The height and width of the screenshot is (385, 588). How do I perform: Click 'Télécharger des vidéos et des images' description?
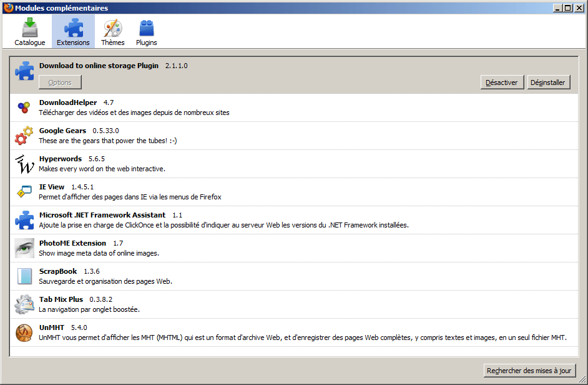tap(134, 112)
